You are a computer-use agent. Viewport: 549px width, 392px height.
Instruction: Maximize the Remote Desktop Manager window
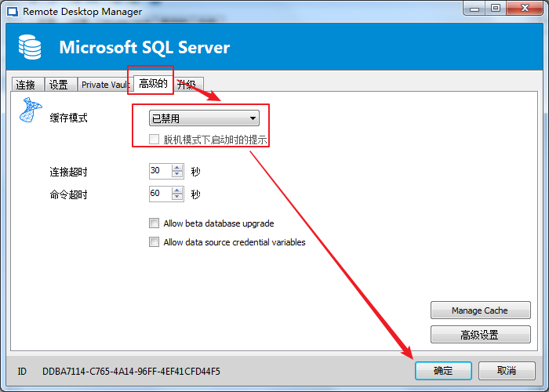pos(496,9)
